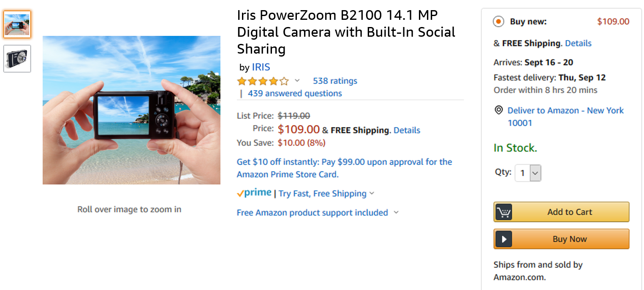This screenshot has width=644, height=290.
Task: Click the Prime logo icon
Action: (254, 192)
